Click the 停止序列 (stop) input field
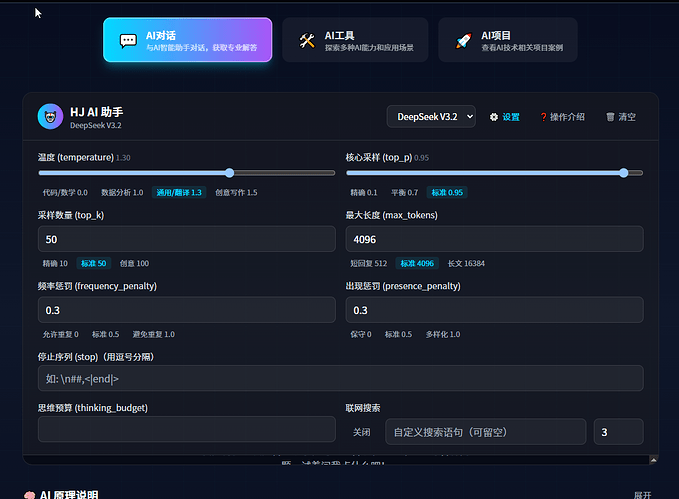This screenshot has height=499, width=679. tap(339, 378)
